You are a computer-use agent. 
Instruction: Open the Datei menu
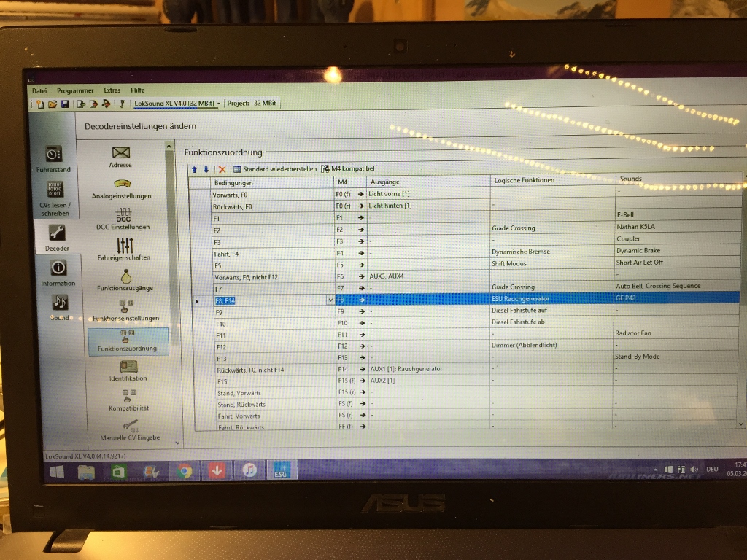tap(39, 91)
